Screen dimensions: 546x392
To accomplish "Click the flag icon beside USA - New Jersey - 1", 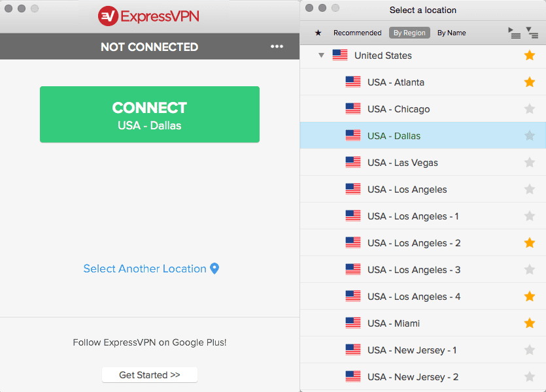I will 354,350.
